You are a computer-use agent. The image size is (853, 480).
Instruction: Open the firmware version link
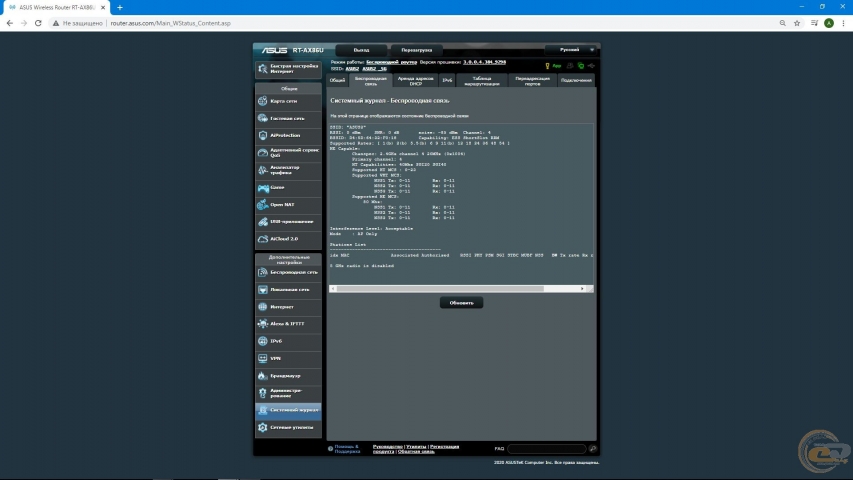tap(484, 62)
